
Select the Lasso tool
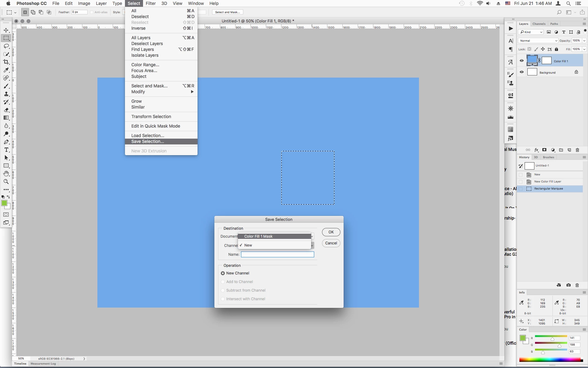pos(6,46)
